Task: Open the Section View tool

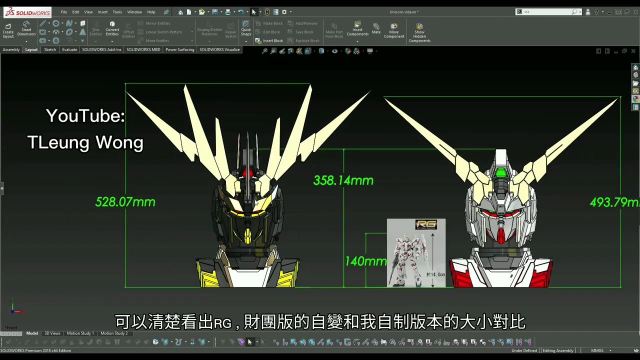Action: pos(291,51)
